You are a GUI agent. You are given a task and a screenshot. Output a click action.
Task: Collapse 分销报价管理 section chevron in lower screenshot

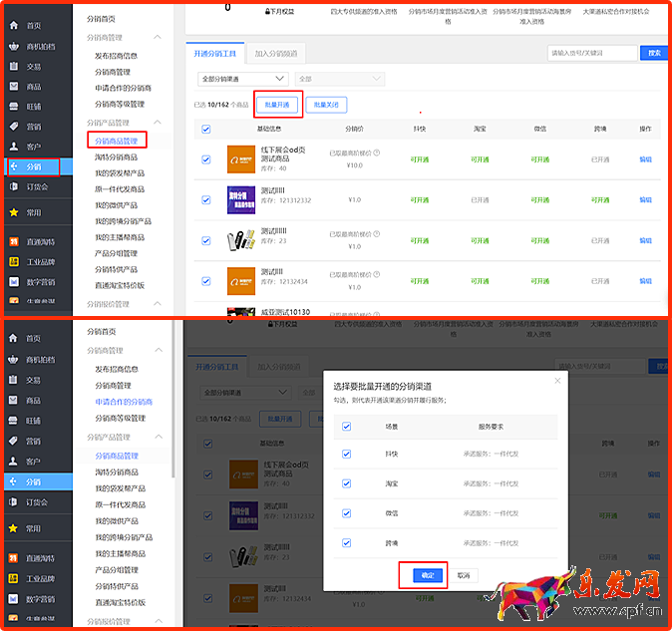159,621
